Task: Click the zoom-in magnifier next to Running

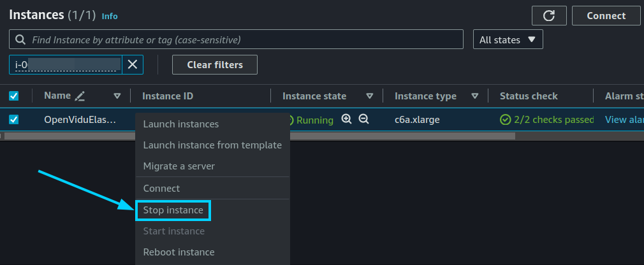Action: pyautogui.click(x=347, y=119)
